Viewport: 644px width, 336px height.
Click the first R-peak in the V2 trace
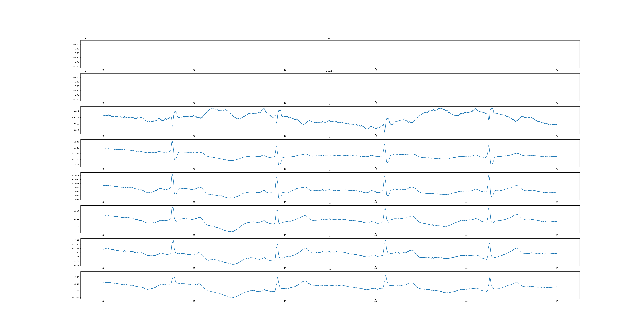[172, 141]
